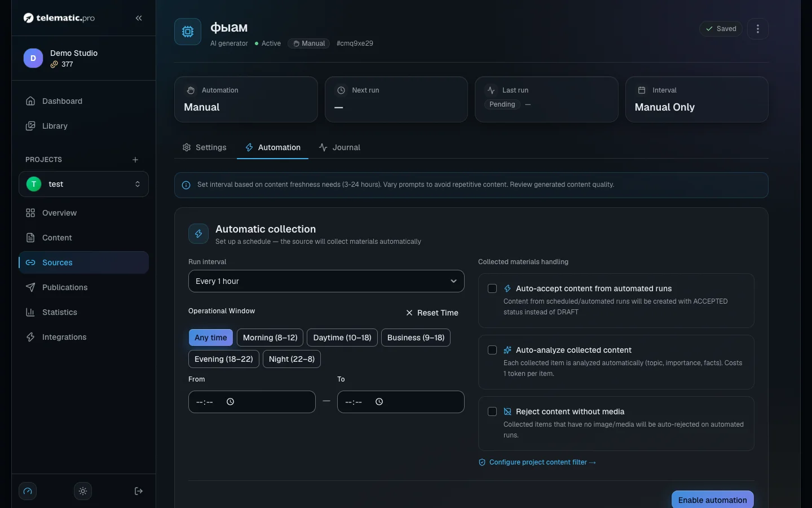
Task: Select the Any time window preset
Action: (211, 338)
